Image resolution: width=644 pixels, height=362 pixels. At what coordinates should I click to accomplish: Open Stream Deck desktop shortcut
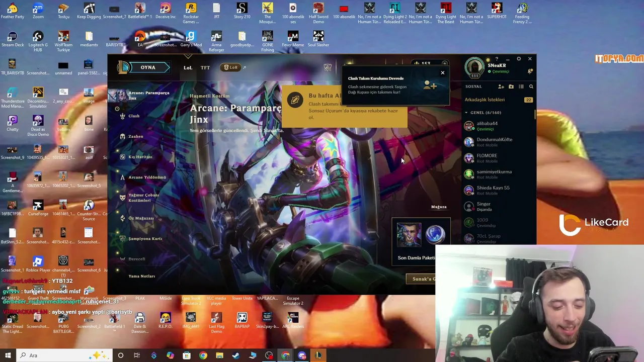click(12, 40)
